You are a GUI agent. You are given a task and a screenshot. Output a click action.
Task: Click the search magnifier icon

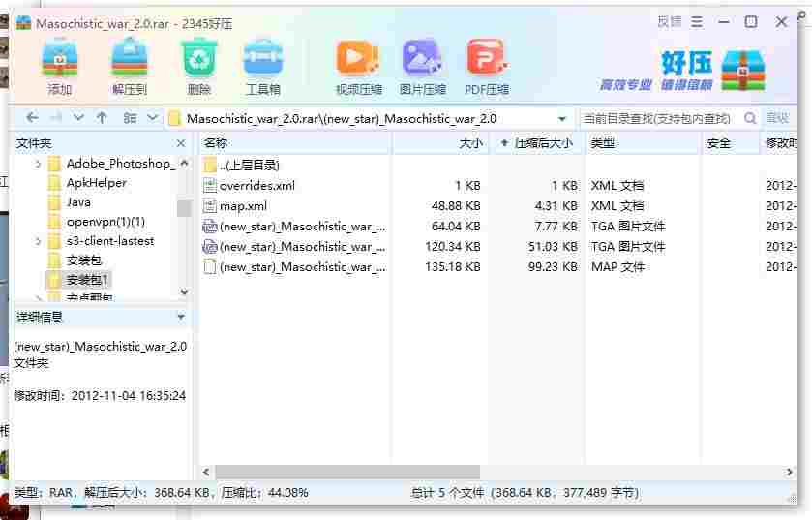point(750,118)
